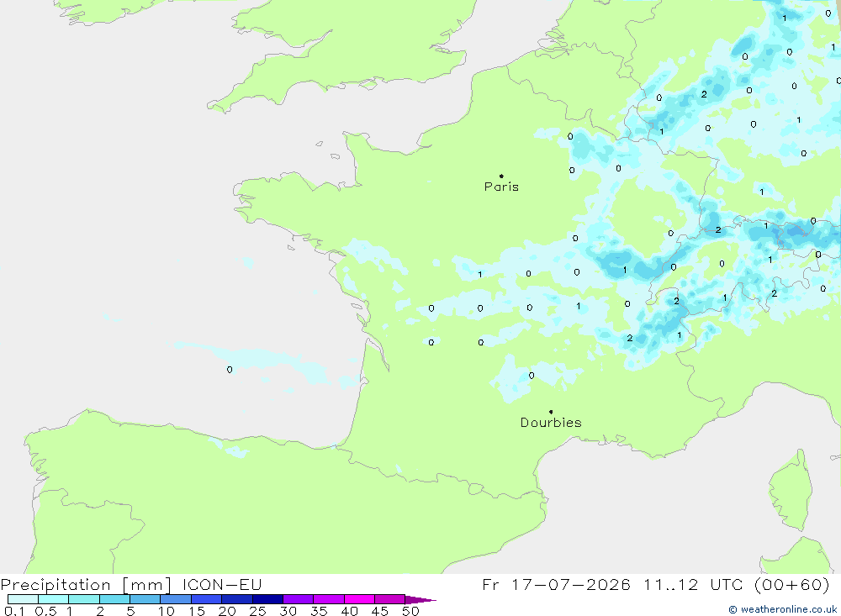Select the 35–40 mm legend swatch
841x616 pixels.
point(329,599)
